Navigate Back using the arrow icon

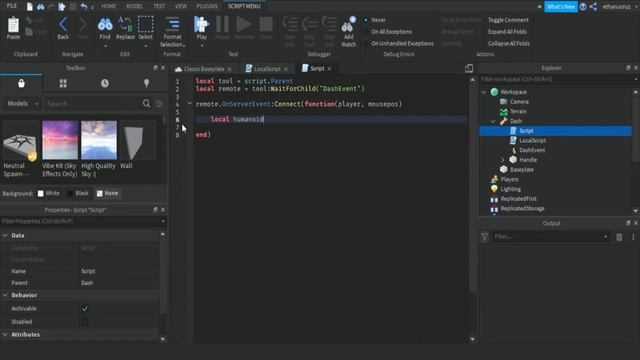[63, 24]
